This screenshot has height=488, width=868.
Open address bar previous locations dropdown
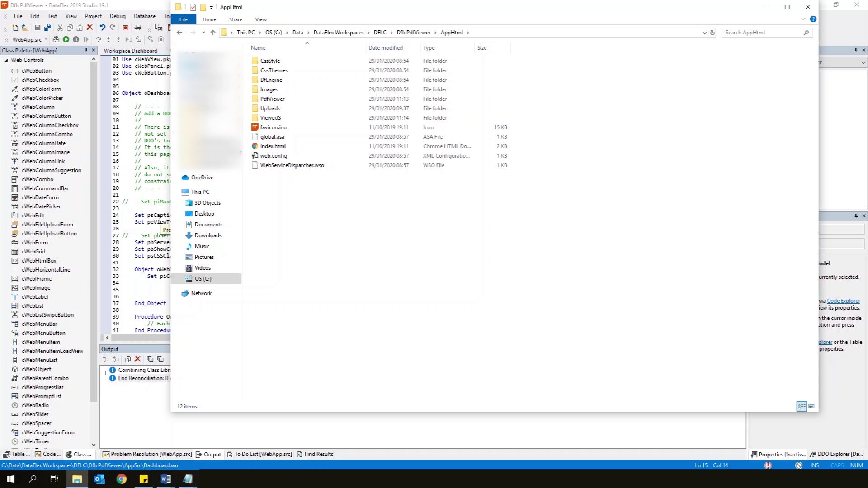tap(704, 33)
